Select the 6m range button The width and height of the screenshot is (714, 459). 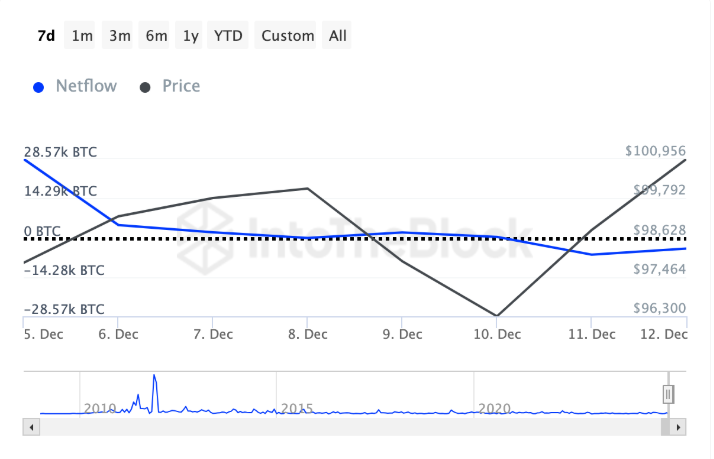[156, 35]
